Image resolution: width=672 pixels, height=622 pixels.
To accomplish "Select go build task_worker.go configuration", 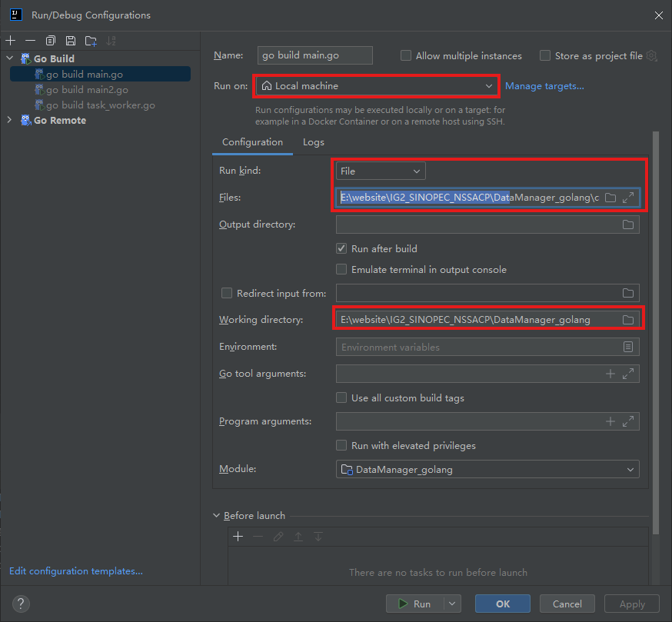I will [x=100, y=105].
